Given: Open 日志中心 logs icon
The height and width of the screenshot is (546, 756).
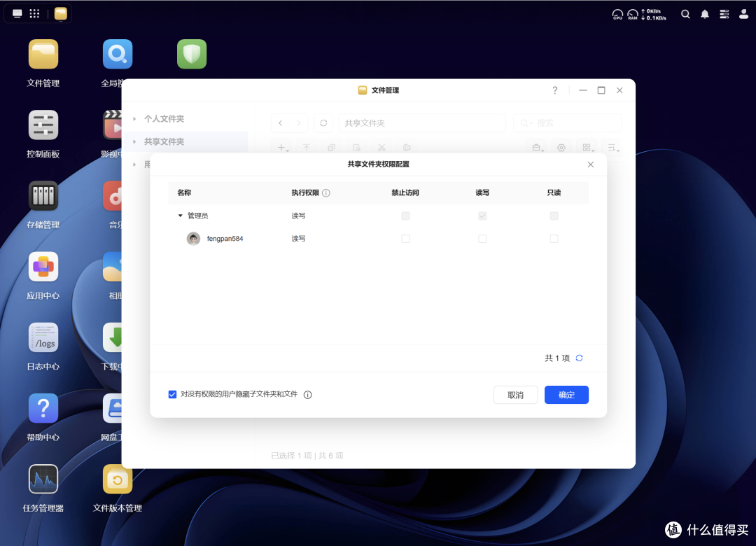Looking at the screenshot, I should pyautogui.click(x=43, y=338).
